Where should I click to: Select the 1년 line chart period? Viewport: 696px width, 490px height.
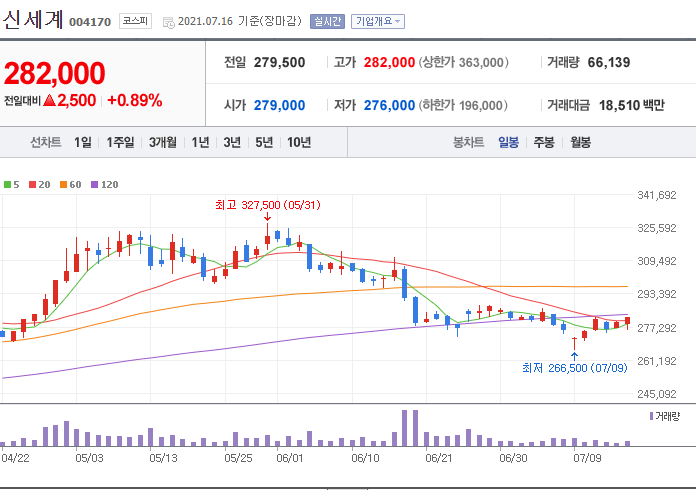[200, 142]
